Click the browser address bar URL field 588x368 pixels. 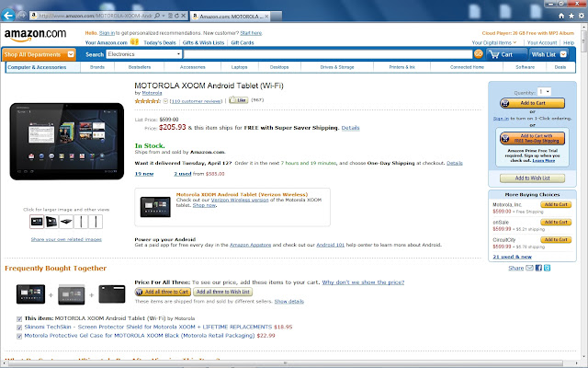click(96, 16)
